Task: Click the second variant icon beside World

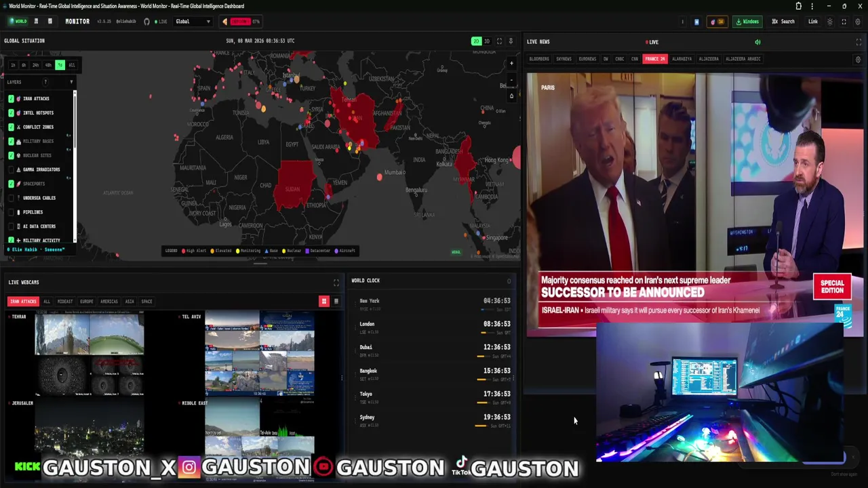Action: pos(36,22)
